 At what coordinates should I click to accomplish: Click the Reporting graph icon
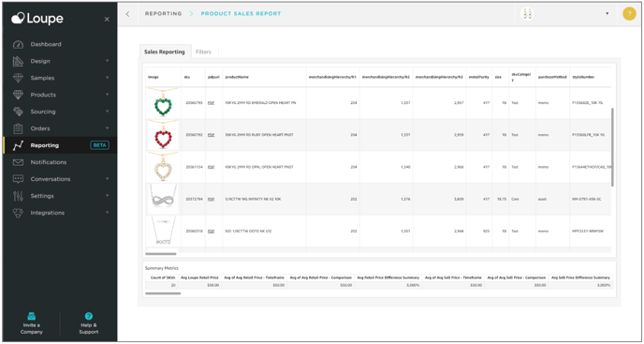click(x=18, y=145)
